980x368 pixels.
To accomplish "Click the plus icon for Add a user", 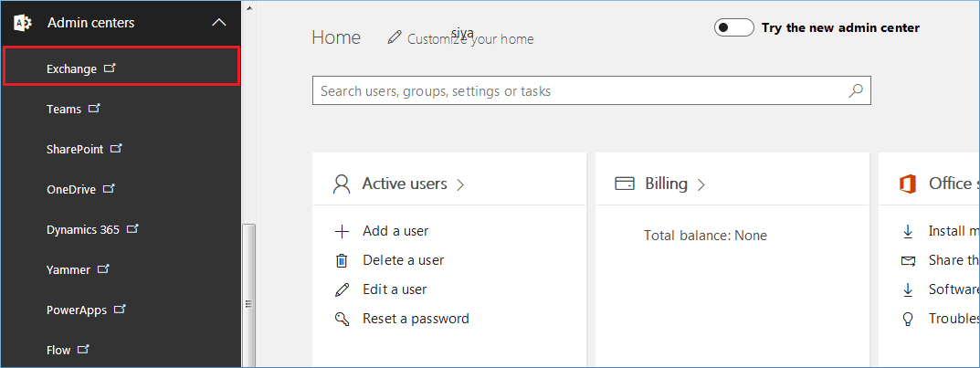I will point(342,232).
